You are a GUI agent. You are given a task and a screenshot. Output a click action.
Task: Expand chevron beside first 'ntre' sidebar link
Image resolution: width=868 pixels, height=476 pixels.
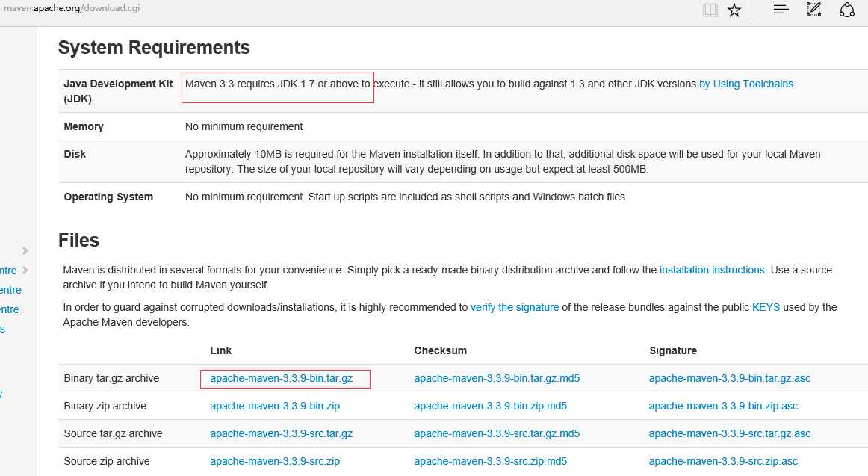coord(25,270)
